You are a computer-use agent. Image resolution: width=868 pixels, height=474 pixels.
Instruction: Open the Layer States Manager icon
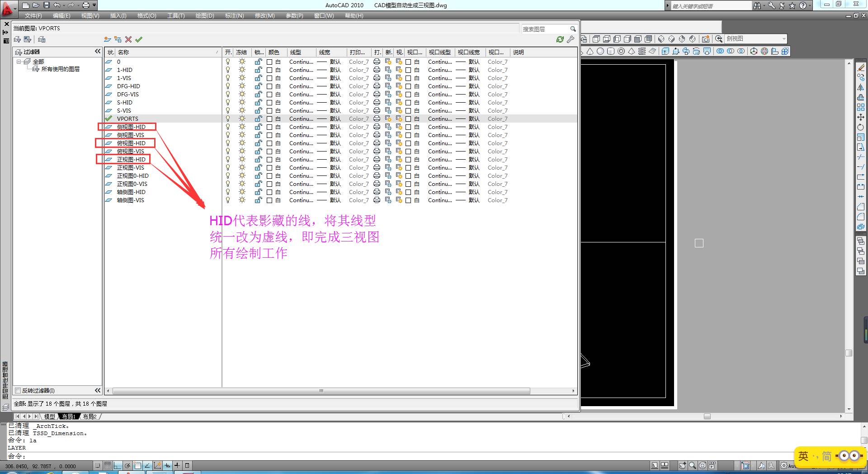(x=42, y=39)
